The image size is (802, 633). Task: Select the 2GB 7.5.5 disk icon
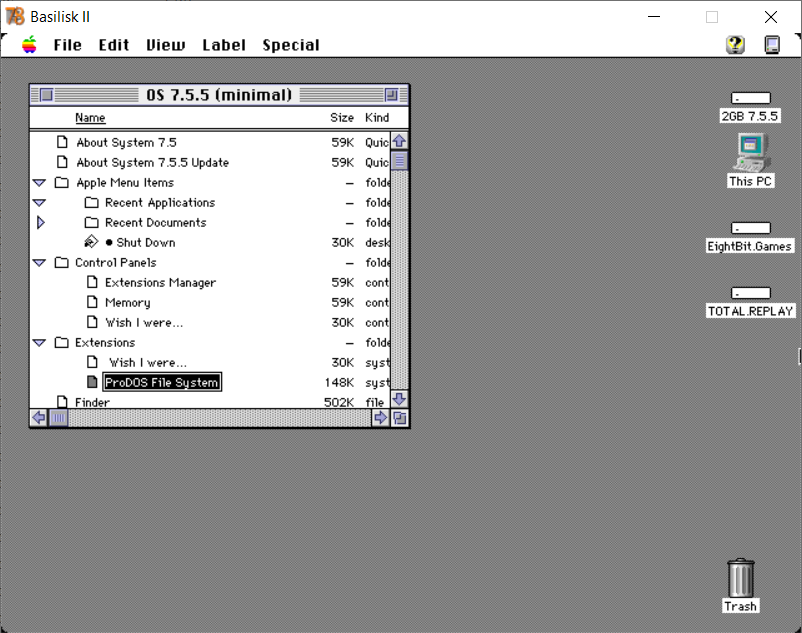(750, 98)
